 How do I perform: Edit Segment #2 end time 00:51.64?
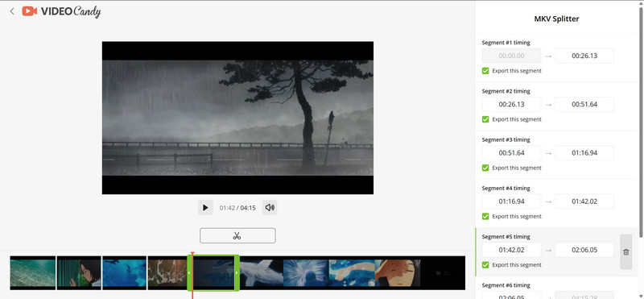coord(584,105)
